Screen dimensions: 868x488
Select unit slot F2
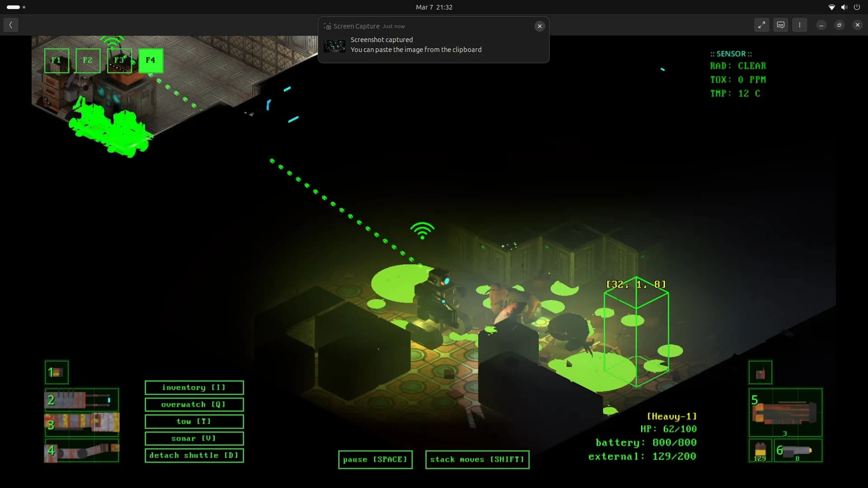[x=88, y=61]
